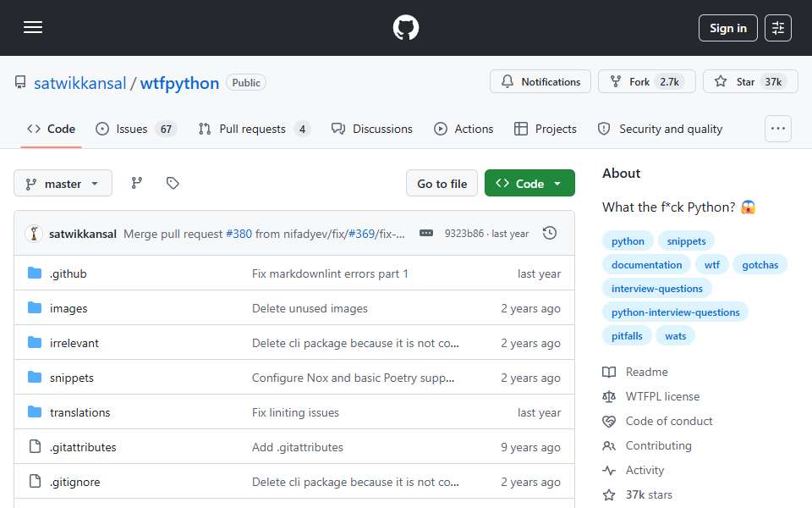Screen dimensions: 812x508
Task: Click the Notifications button
Action: click(540, 82)
